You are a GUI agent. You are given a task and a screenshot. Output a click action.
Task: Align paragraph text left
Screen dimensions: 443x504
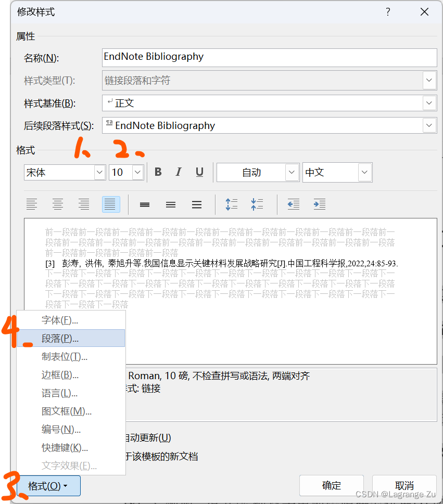tap(32, 204)
